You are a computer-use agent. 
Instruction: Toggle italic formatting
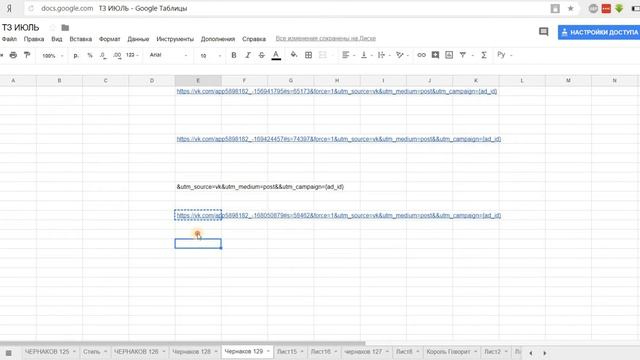click(x=248, y=55)
